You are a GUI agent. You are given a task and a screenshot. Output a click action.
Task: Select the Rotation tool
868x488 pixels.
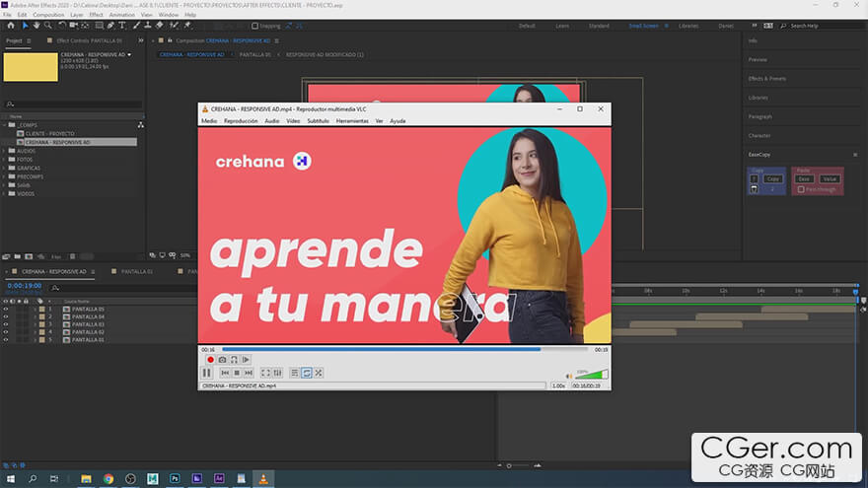(62, 26)
